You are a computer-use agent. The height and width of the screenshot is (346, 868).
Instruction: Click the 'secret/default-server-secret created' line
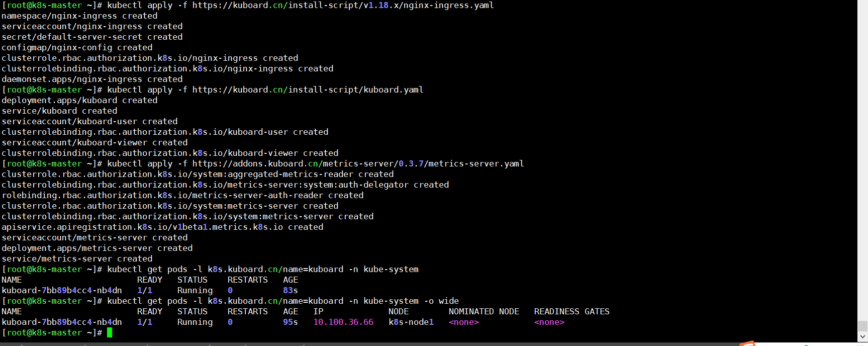92,37
